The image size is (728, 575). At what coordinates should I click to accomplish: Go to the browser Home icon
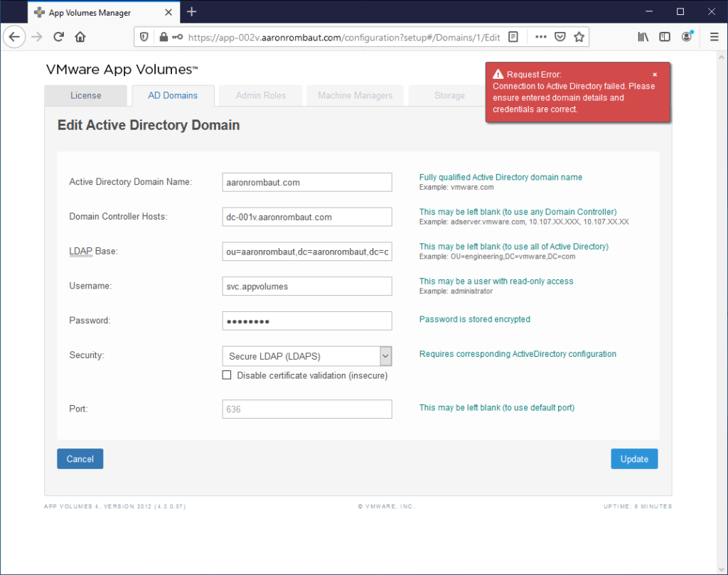coord(80,37)
